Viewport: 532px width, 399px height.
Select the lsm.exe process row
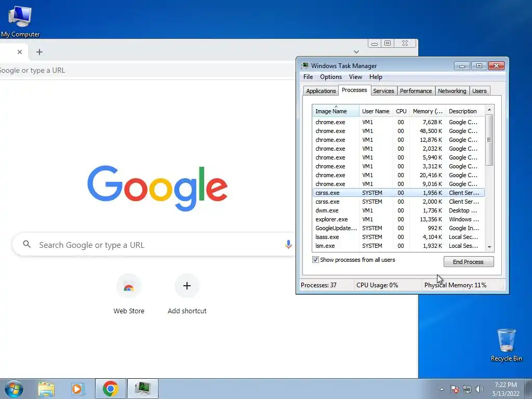click(398, 246)
